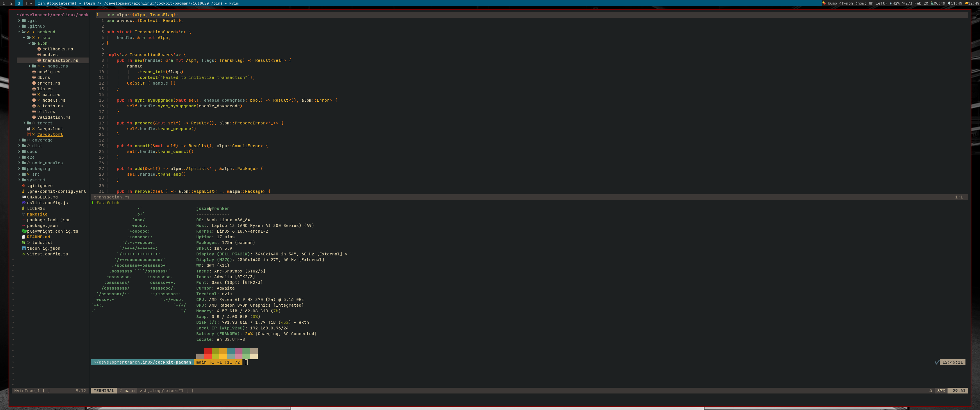Switch to dwm tag 1
The height and width of the screenshot is (410, 980).
[x=4, y=3]
